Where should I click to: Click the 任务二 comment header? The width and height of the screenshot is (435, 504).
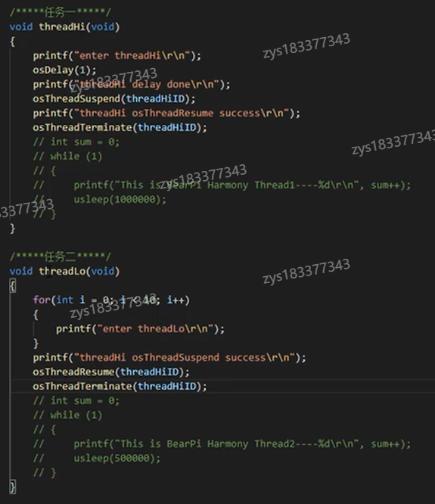[60, 257]
